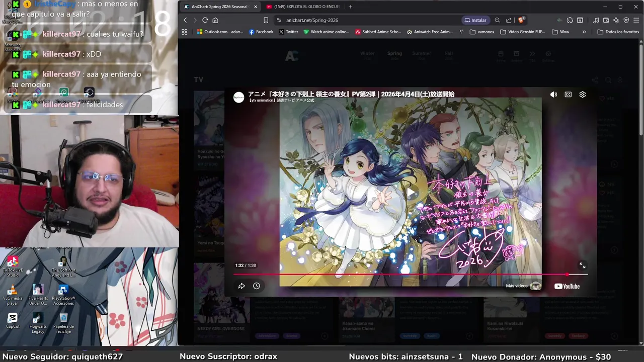
Task: Share this page via the share icon
Action: click(x=509, y=20)
